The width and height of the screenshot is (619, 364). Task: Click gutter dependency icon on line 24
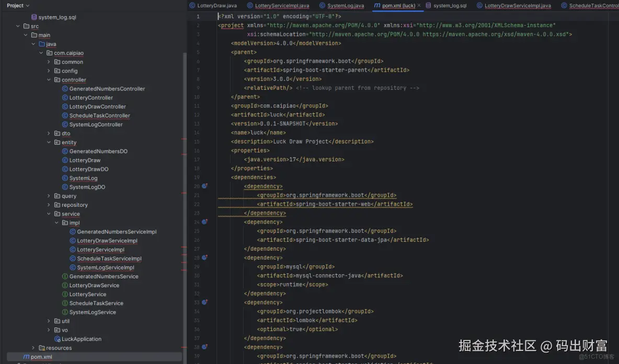coord(204,221)
